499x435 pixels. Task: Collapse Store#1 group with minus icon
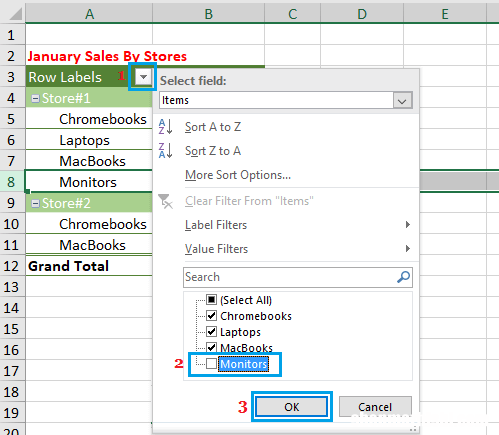click(35, 98)
